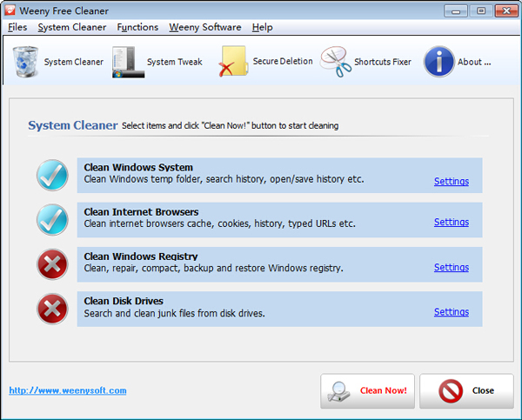Minimize the Weeny Free Cleaner window
Screen dimensions: 522x420
click(455, 11)
